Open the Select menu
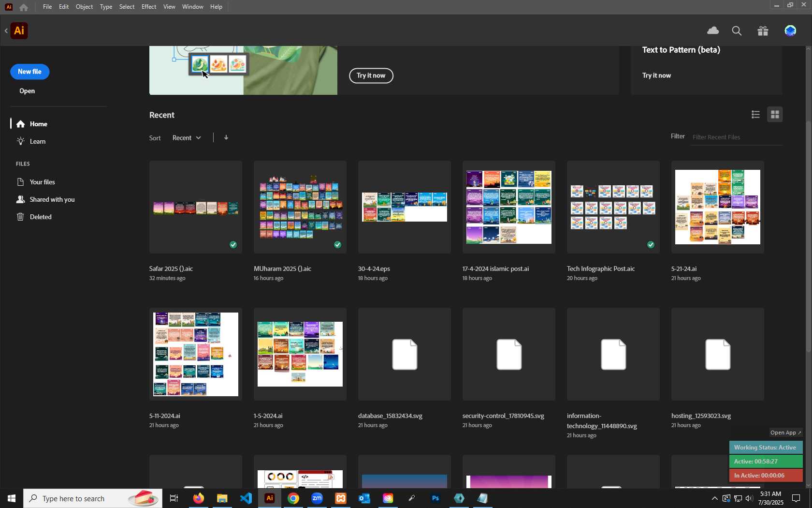Viewport: 812px width, 508px height. coord(127,7)
